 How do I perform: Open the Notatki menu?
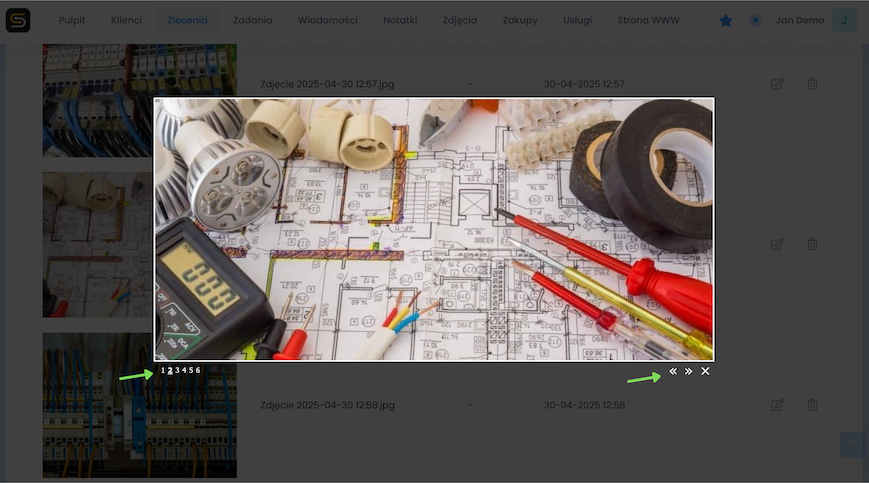click(400, 20)
